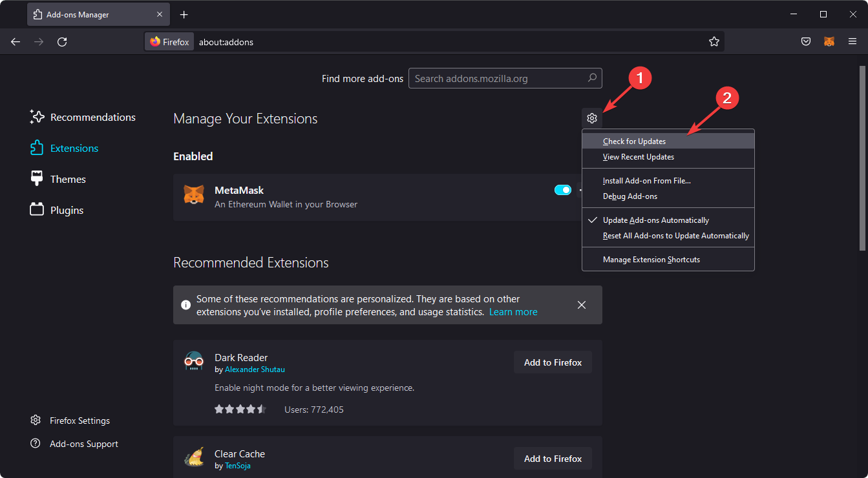Toggle the MetaMask extension off
Viewport: 868px width, 478px height.
click(563, 190)
